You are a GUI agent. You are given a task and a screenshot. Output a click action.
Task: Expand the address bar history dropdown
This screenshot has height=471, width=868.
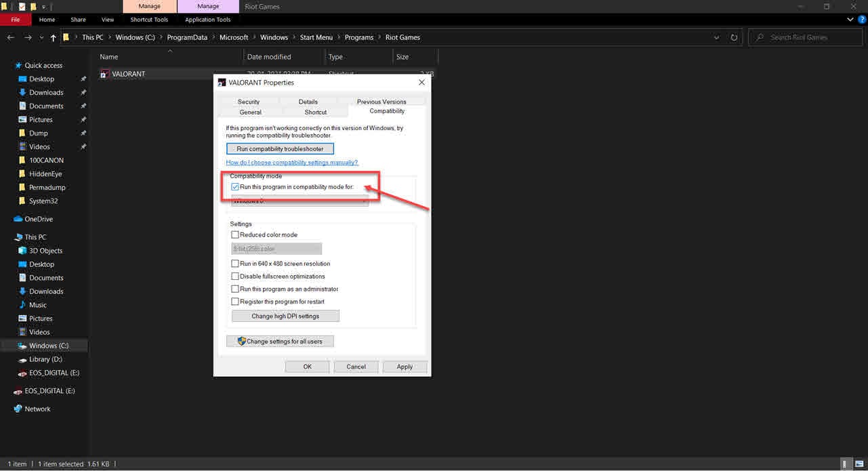tap(718, 38)
